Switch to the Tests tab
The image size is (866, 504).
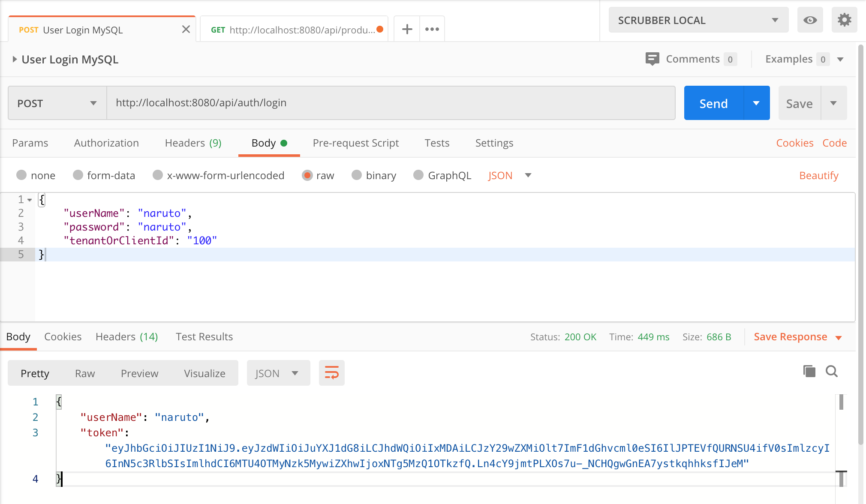coord(436,143)
